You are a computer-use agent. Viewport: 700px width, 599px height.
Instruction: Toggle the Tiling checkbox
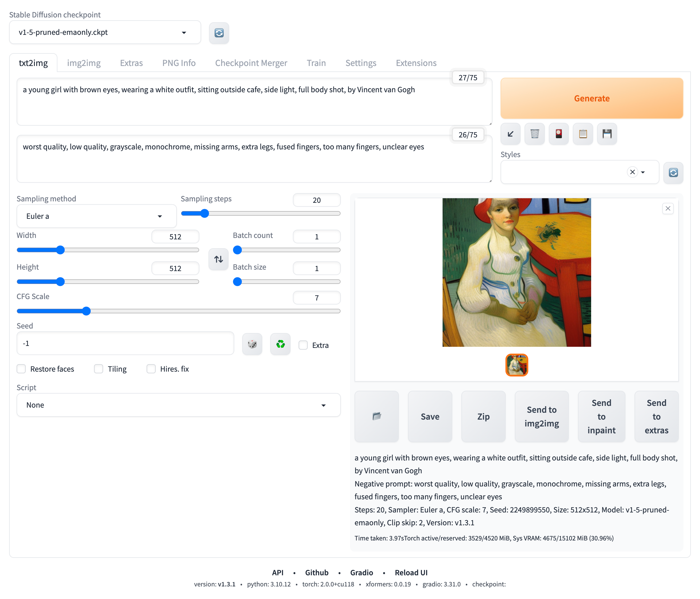(x=99, y=368)
